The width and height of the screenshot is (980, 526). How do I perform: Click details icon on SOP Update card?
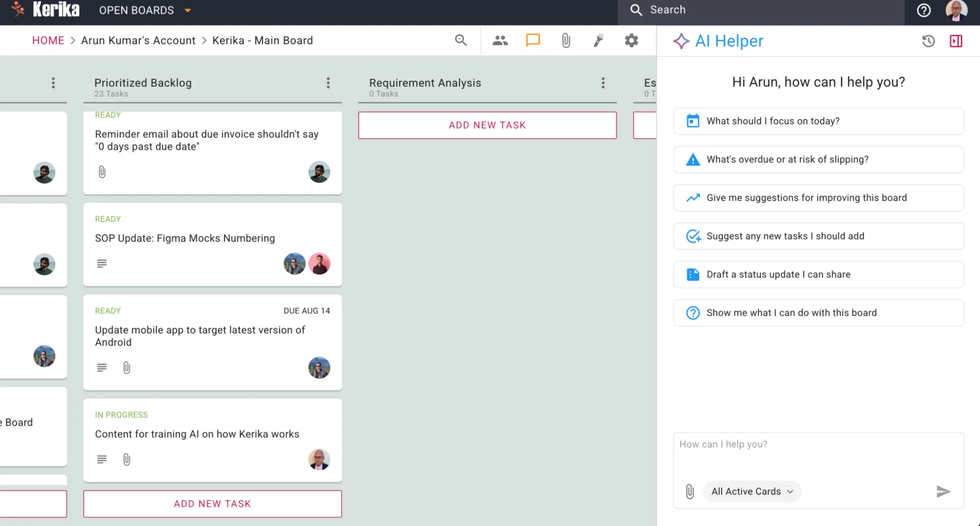tap(102, 263)
